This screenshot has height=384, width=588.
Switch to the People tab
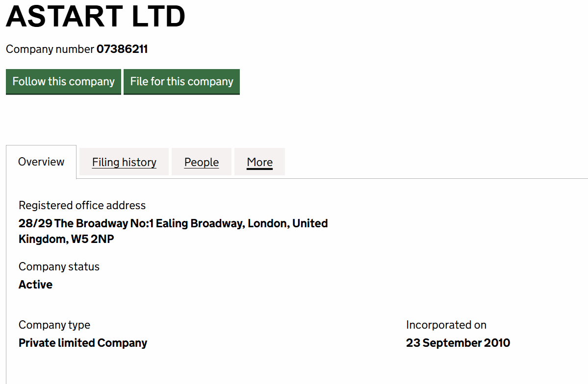202,162
